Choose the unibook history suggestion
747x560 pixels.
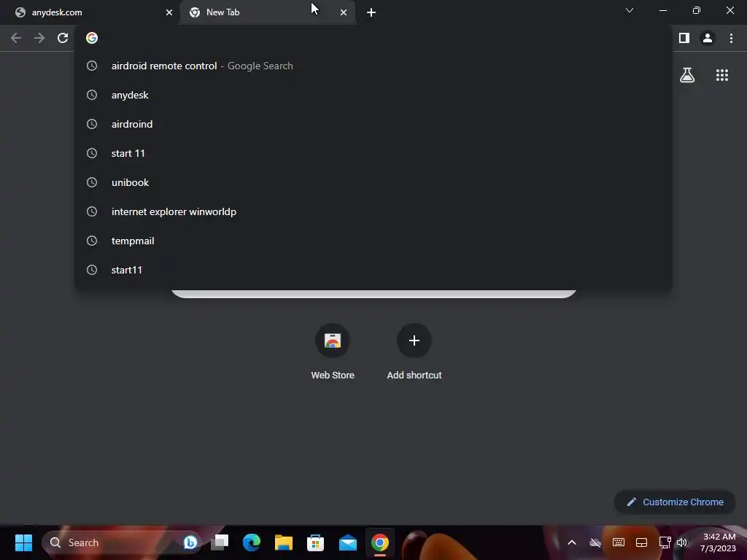(373, 183)
